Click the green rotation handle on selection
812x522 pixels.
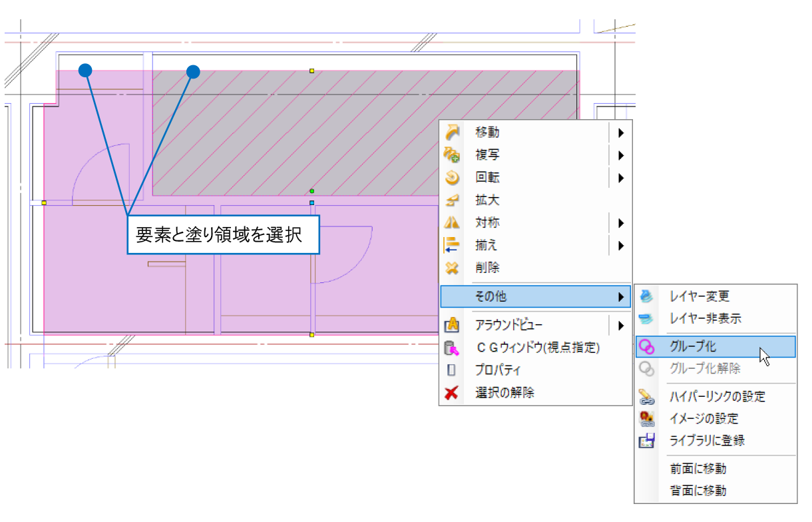(x=311, y=191)
